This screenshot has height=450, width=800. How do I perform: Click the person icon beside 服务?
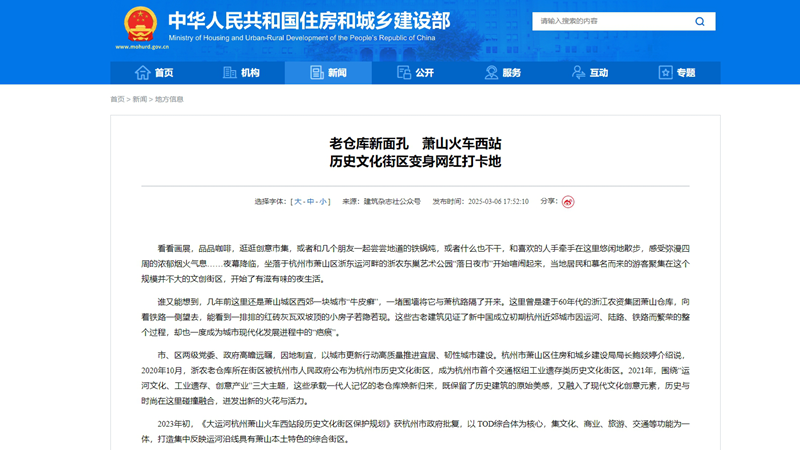point(491,73)
